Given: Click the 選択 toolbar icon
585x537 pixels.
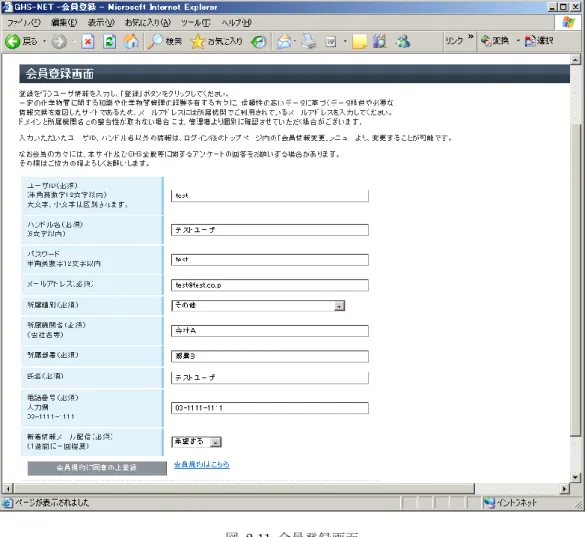Looking at the screenshot, I should pos(530,41).
